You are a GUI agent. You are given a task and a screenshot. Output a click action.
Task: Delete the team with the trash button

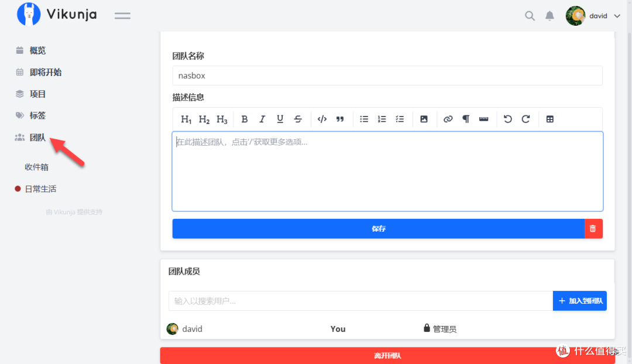(593, 229)
